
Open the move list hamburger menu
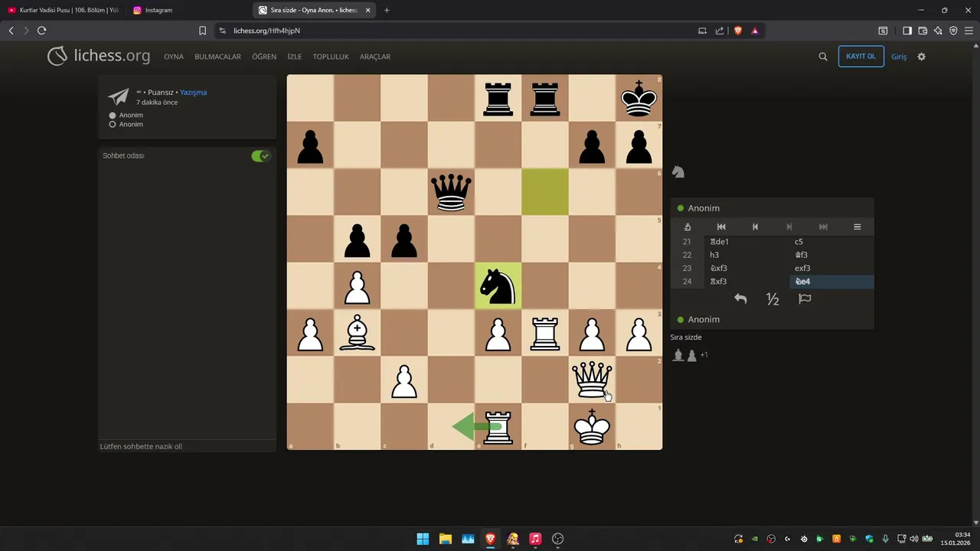(857, 227)
